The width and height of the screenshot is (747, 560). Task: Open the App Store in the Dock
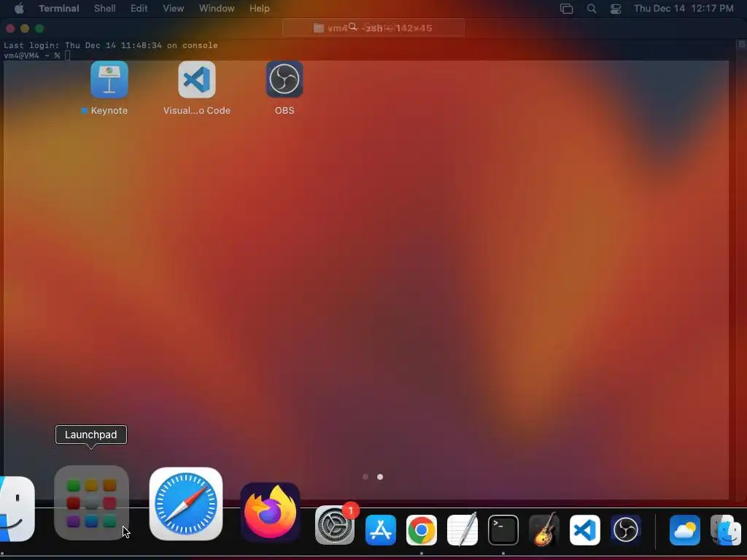point(381,530)
